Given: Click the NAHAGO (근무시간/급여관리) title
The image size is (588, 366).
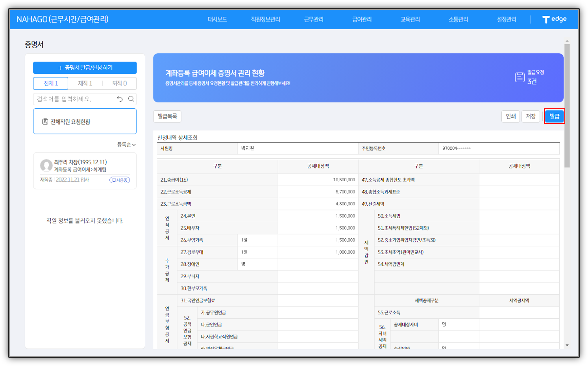Looking at the screenshot, I should [x=63, y=19].
